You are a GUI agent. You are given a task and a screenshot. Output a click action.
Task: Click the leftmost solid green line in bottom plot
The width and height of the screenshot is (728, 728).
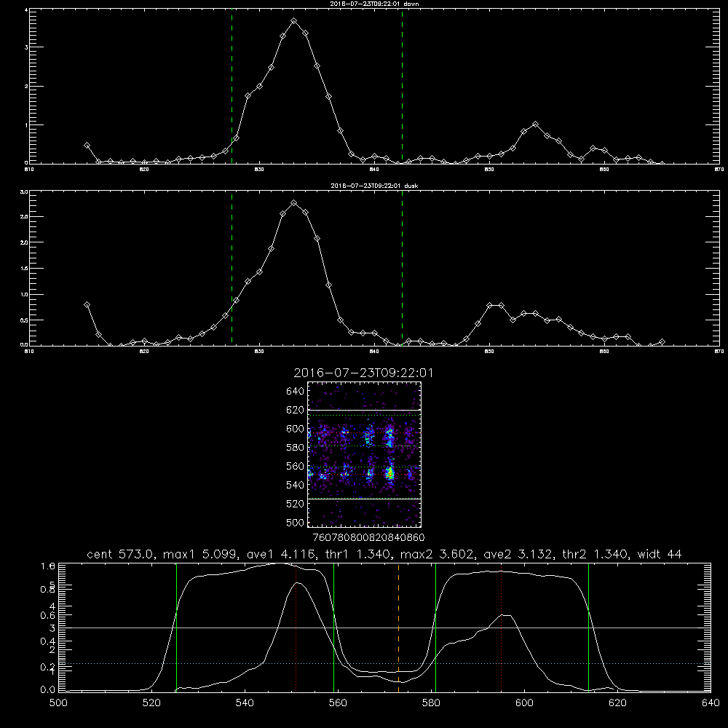[176, 628]
